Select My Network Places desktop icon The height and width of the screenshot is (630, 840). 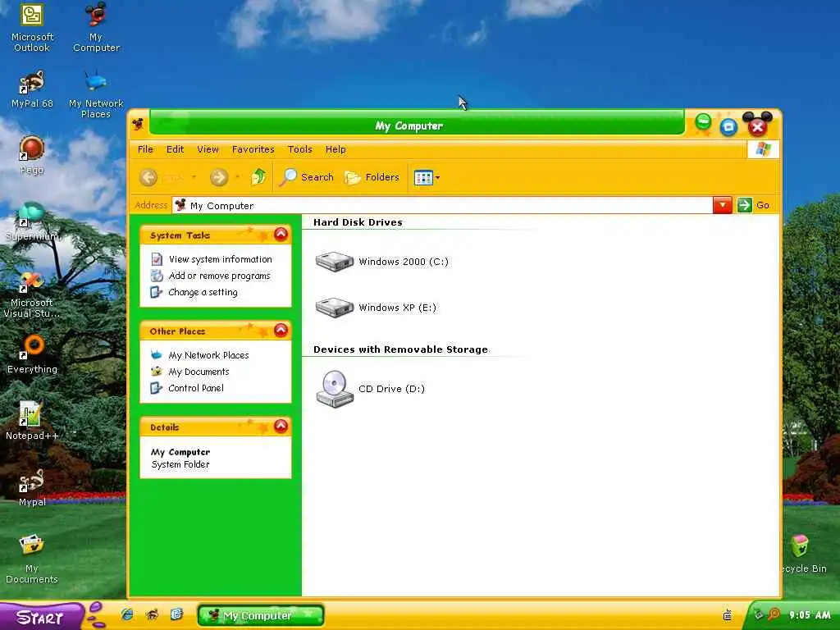click(97, 94)
